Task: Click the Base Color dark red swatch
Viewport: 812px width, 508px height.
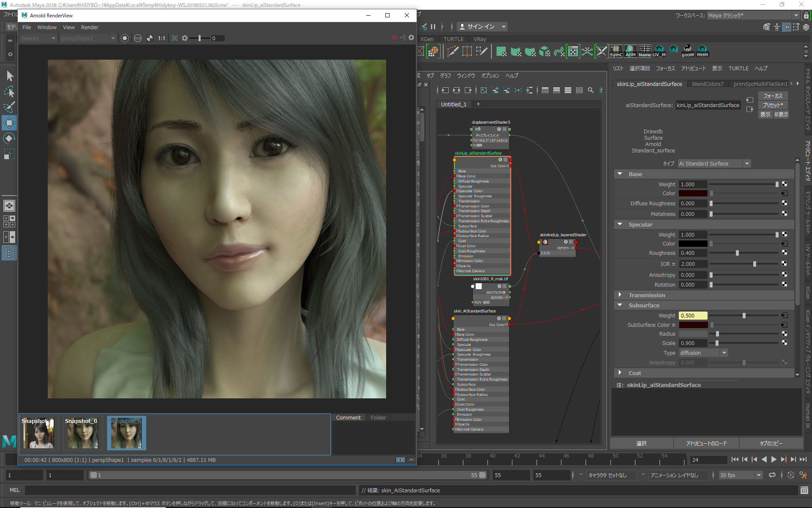Action: tap(693, 193)
